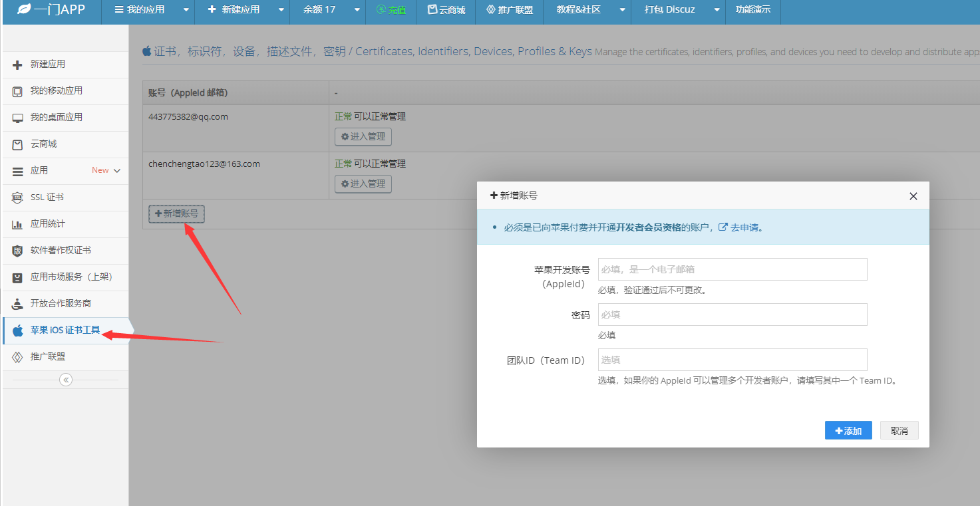Image resolution: width=980 pixels, height=506 pixels.
Task: Click the 应用市场服务 store icon
Action: pyautogui.click(x=18, y=277)
